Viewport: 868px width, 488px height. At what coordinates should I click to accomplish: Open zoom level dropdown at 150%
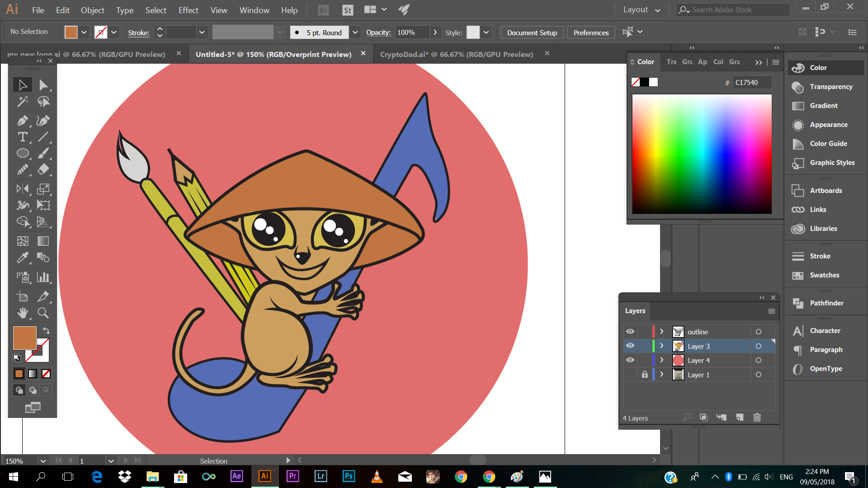[x=43, y=461]
